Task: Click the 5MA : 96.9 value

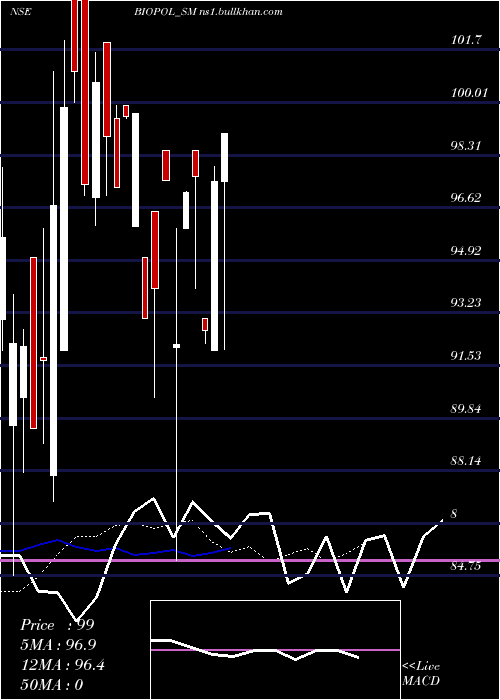Action: (x=58, y=645)
